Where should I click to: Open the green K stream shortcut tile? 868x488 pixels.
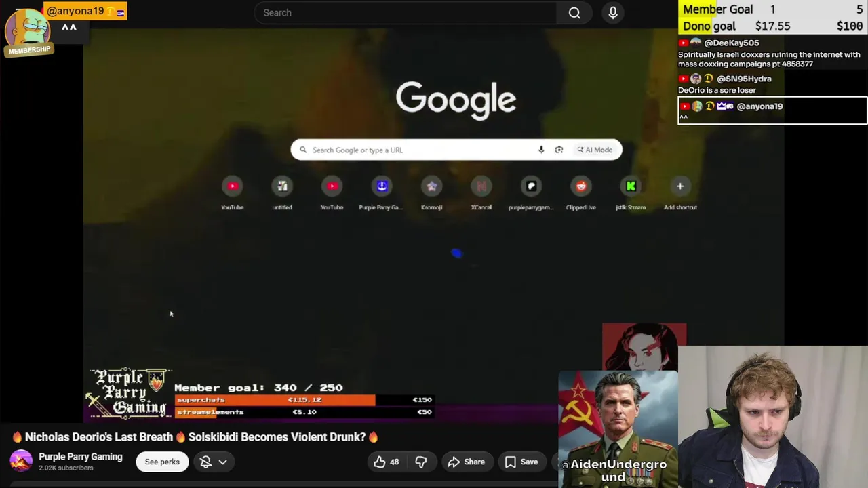pyautogui.click(x=631, y=193)
